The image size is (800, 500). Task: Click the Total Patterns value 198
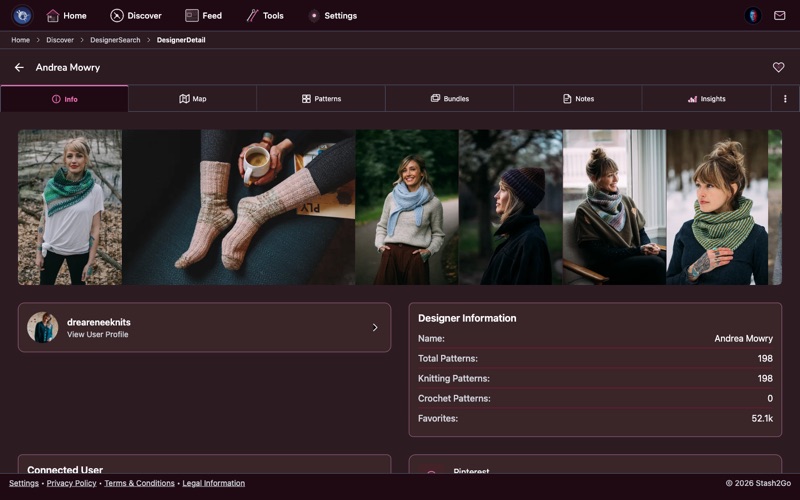point(765,359)
